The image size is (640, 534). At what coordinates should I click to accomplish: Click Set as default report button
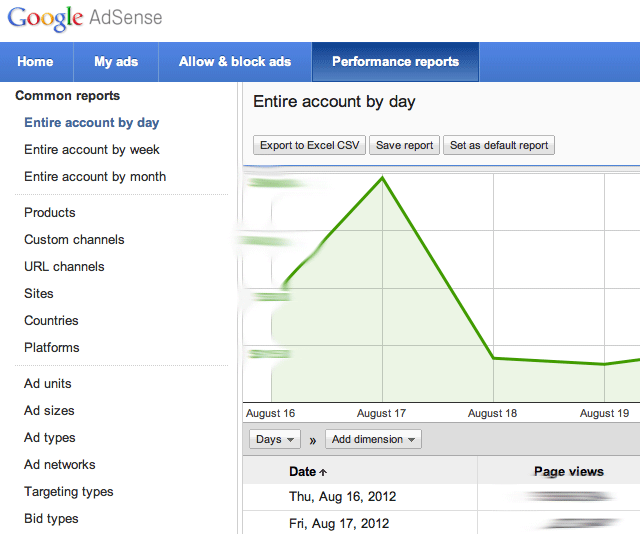tap(499, 145)
